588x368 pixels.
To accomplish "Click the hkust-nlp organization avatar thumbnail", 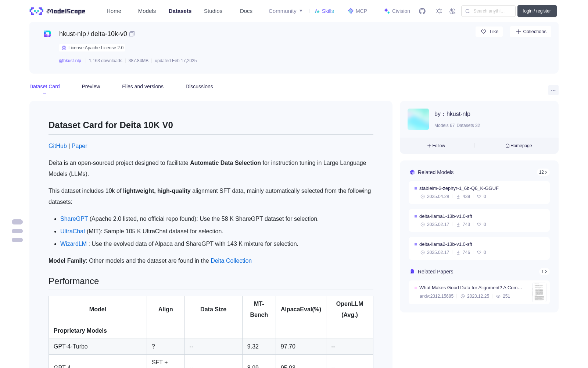I will 418,119.
